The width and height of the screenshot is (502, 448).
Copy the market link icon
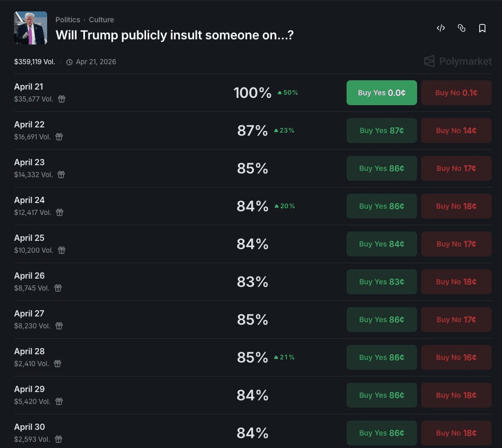(462, 28)
